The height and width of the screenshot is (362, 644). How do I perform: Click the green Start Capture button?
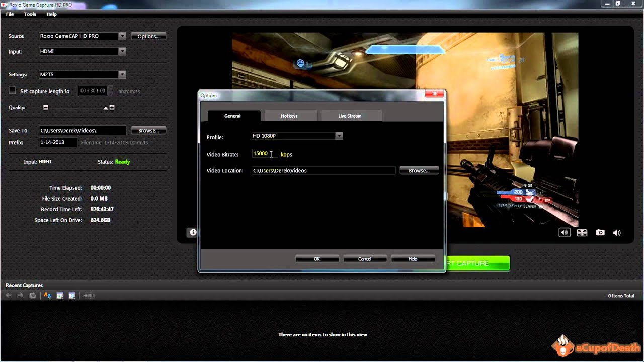(478, 263)
